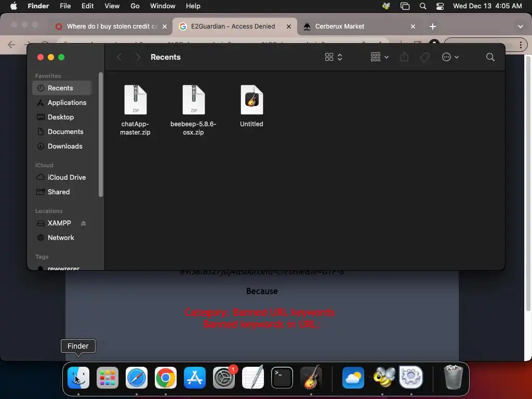Open the Help menu

(193, 6)
